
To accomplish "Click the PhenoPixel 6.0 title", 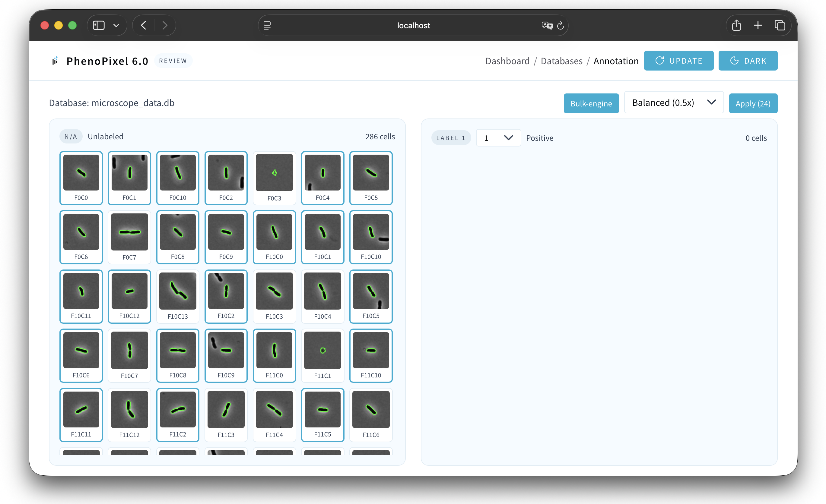I will (107, 61).
